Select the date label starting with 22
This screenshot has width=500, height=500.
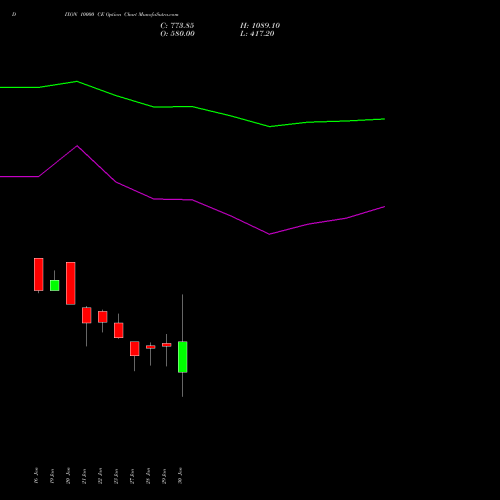point(100,476)
